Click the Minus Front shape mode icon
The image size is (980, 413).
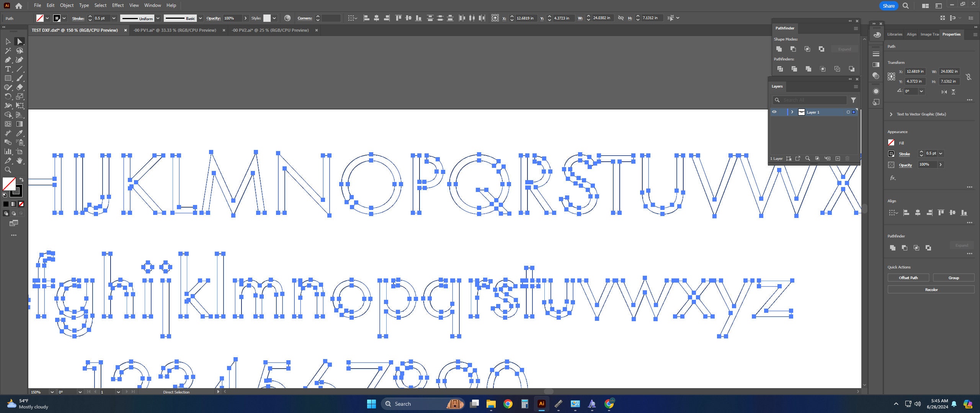[793, 49]
